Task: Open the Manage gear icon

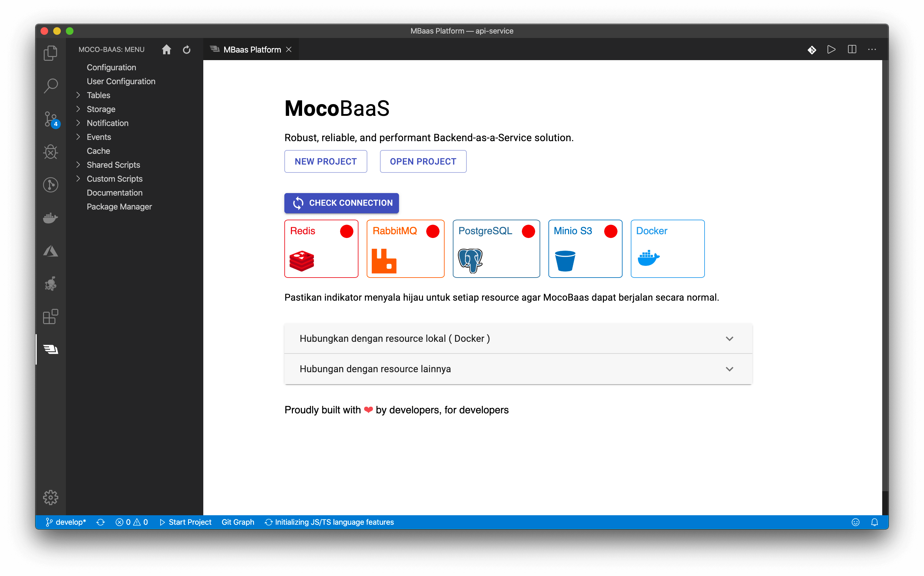Action: tap(50, 497)
